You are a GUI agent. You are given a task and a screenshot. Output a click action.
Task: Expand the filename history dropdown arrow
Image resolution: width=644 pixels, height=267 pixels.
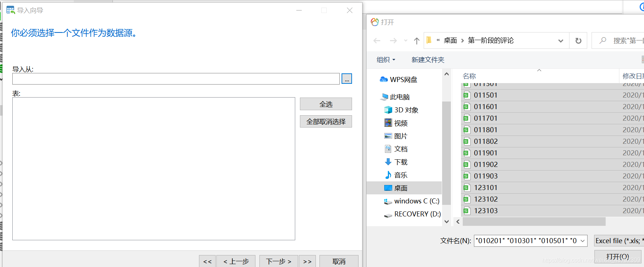click(x=583, y=241)
